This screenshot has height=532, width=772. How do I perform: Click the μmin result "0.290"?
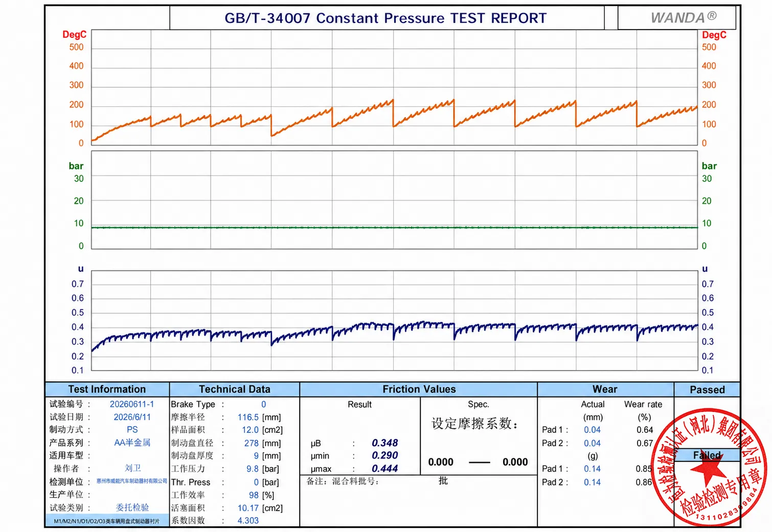384,455
